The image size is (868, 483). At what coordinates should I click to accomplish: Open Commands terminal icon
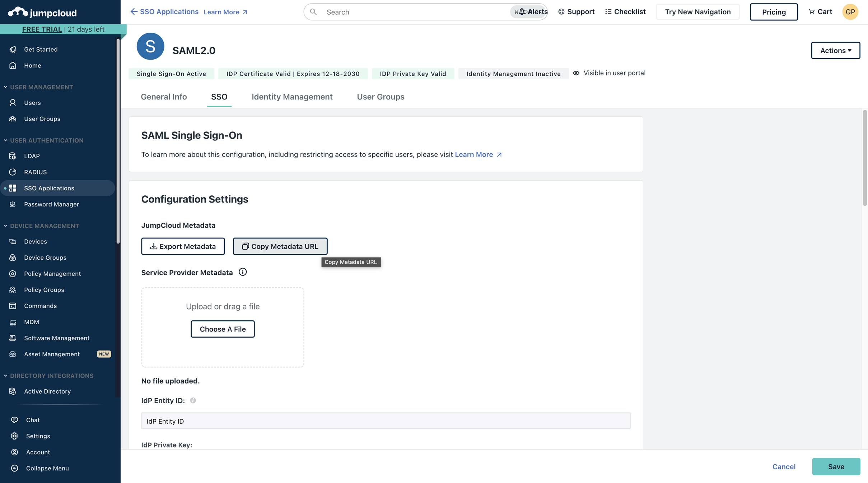tap(13, 306)
